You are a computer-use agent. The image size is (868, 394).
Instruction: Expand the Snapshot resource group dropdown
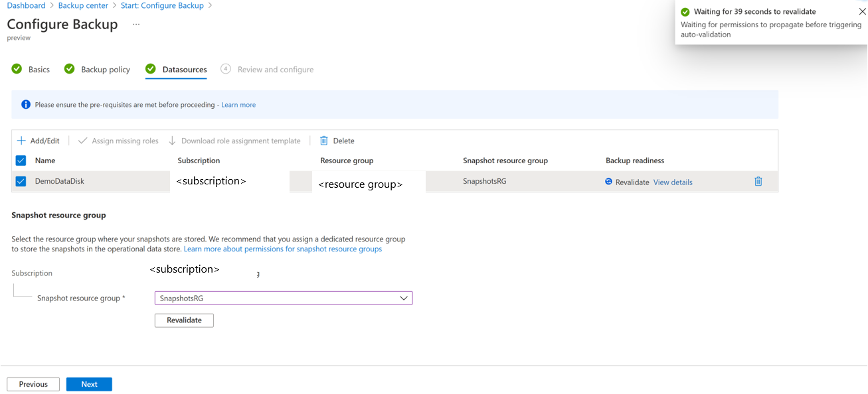[x=403, y=298]
